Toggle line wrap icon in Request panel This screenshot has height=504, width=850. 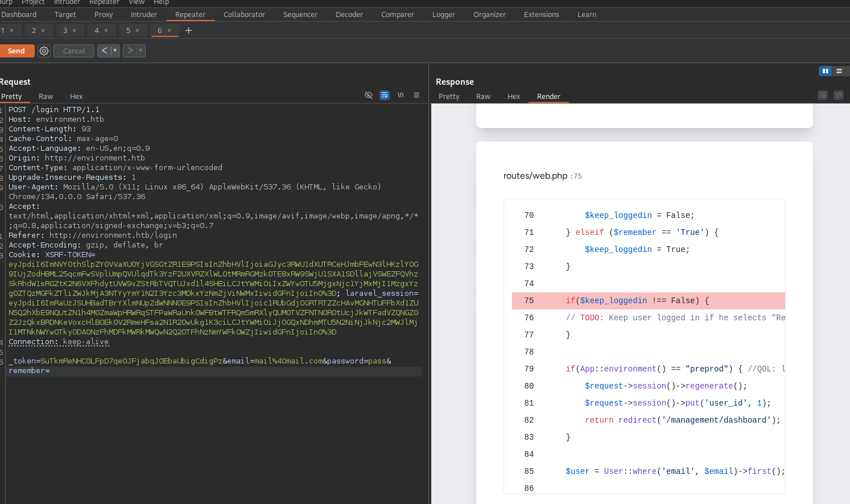click(x=385, y=95)
